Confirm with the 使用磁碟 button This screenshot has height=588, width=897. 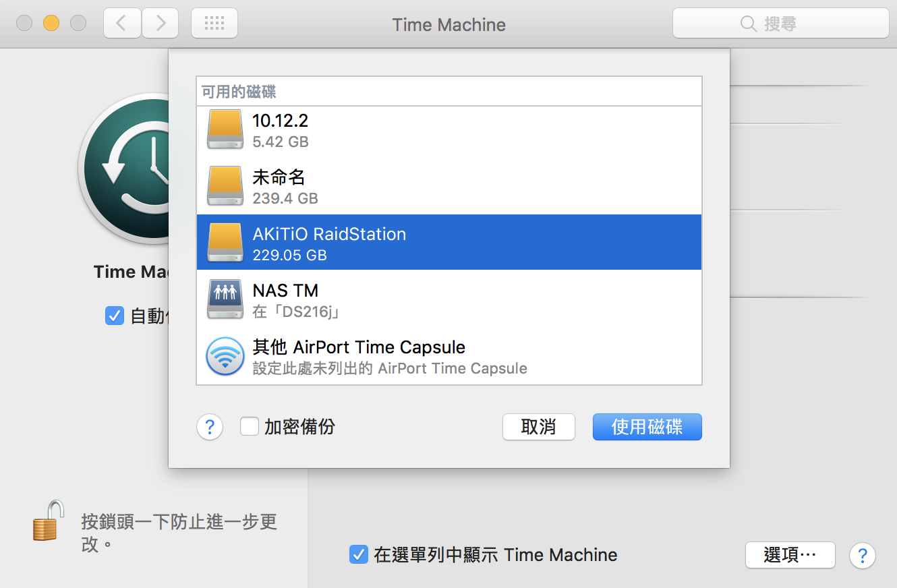click(x=647, y=427)
